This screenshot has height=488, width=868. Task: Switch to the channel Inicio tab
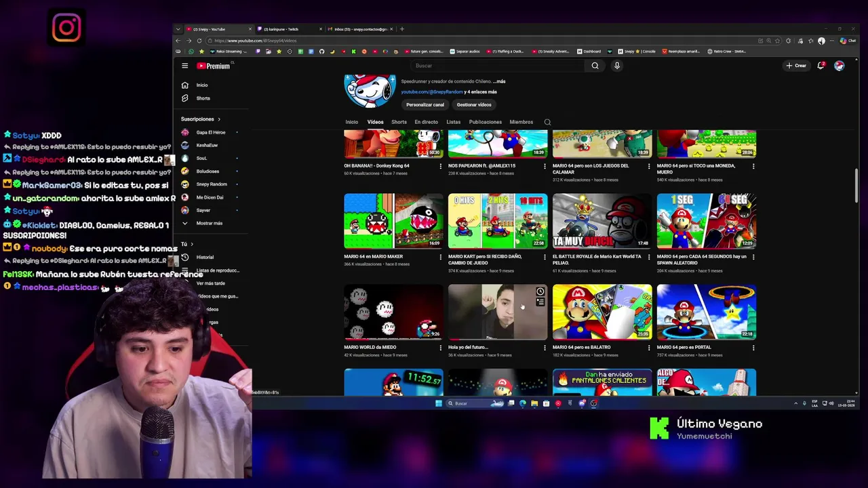[351, 122]
